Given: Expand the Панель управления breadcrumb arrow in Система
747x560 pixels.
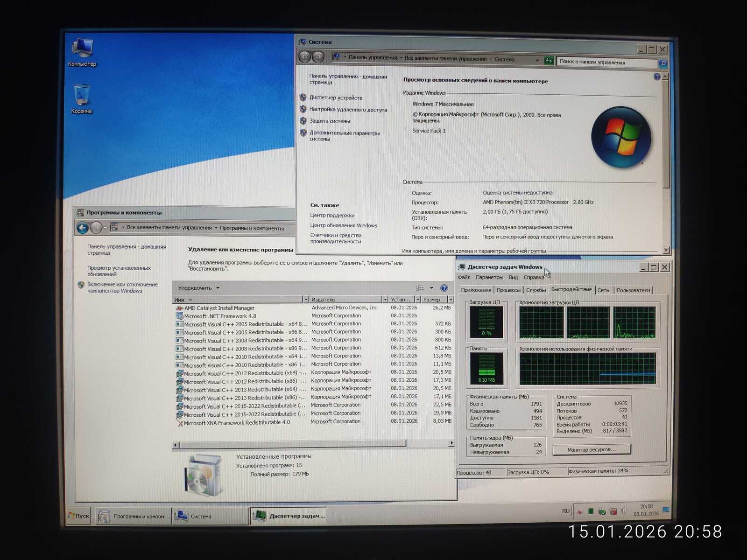Looking at the screenshot, I should point(401,58).
